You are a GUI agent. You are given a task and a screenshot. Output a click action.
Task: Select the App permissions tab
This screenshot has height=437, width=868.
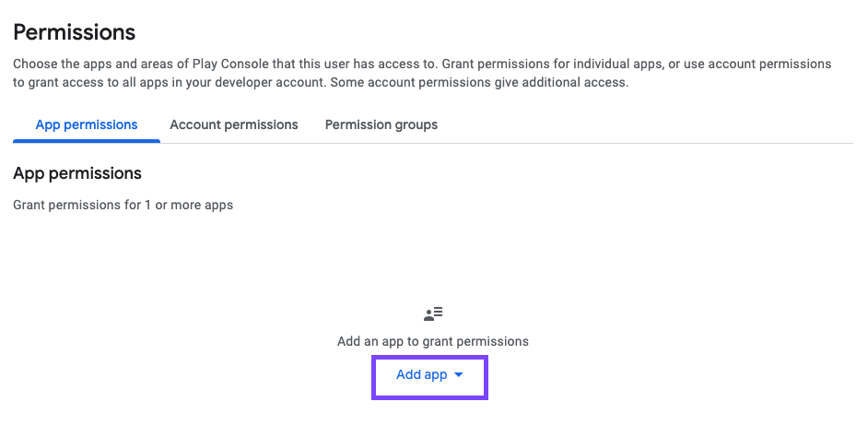(87, 124)
